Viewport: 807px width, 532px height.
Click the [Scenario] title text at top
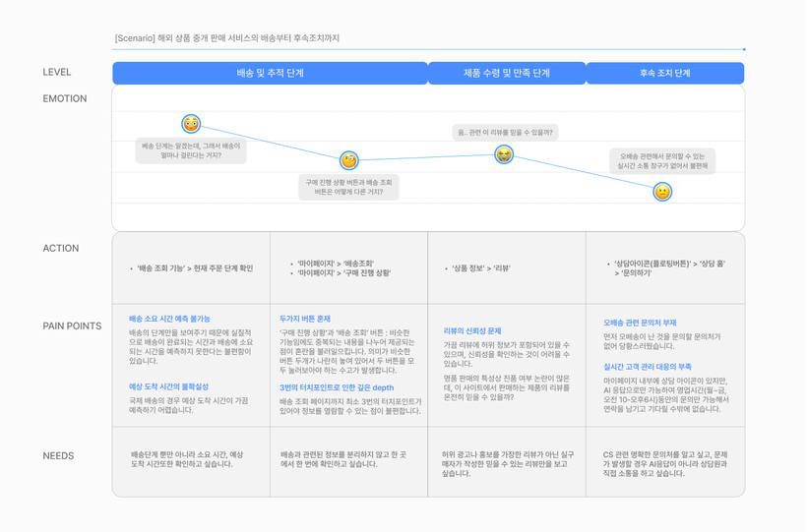click(x=227, y=38)
